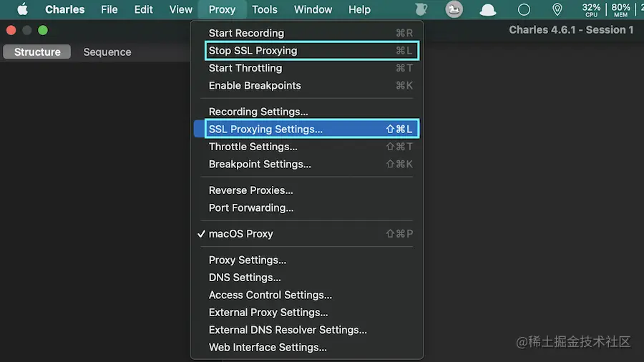The height and width of the screenshot is (362, 644).
Task: Open the View menu
Action: click(x=181, y=9)
